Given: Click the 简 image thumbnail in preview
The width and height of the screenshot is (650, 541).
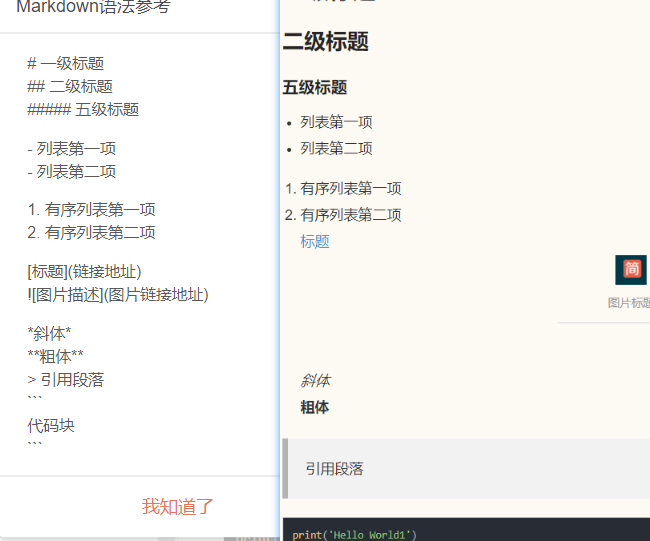Looking at the screenshot, I should pyautogui.click(x=631, y=270).
